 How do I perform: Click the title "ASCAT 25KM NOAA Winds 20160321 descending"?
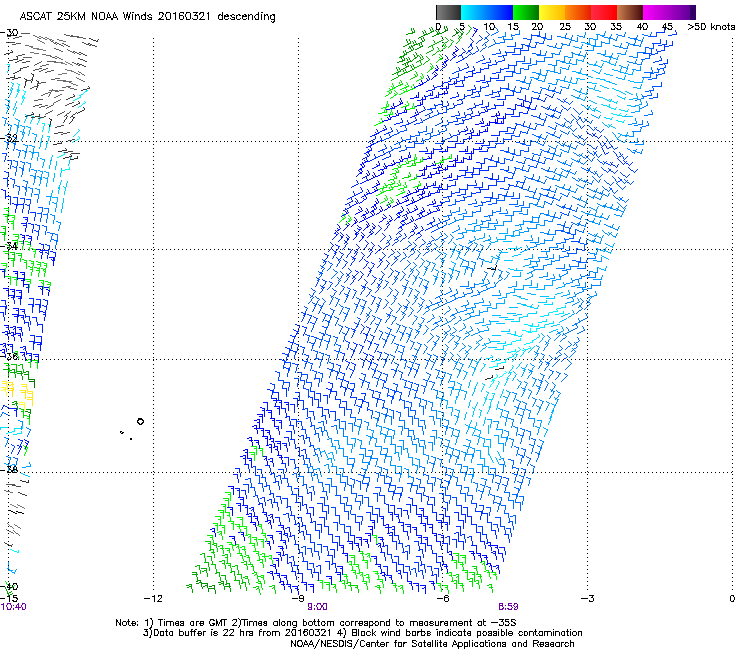pos(147,16)
